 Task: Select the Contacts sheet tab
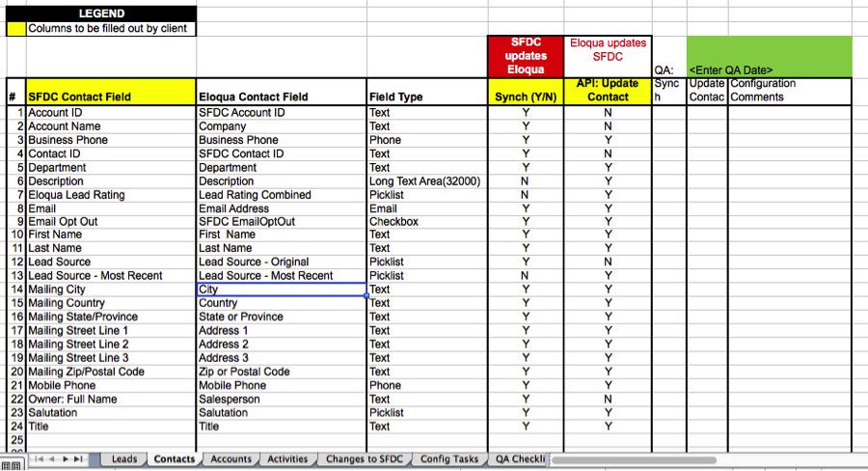pyautogui.click(x=175, y=459)
